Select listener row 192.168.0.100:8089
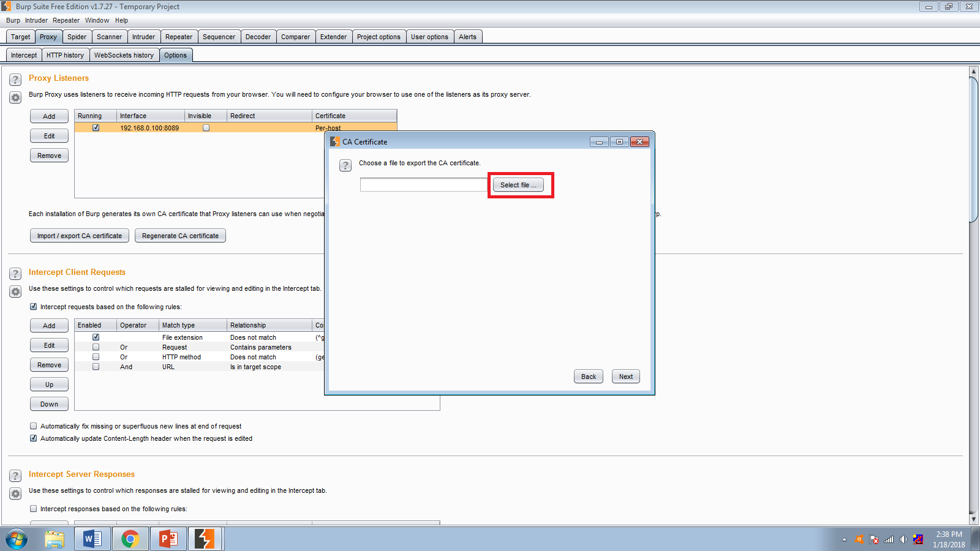The image size is (980, 551). [x=236, y=128]
